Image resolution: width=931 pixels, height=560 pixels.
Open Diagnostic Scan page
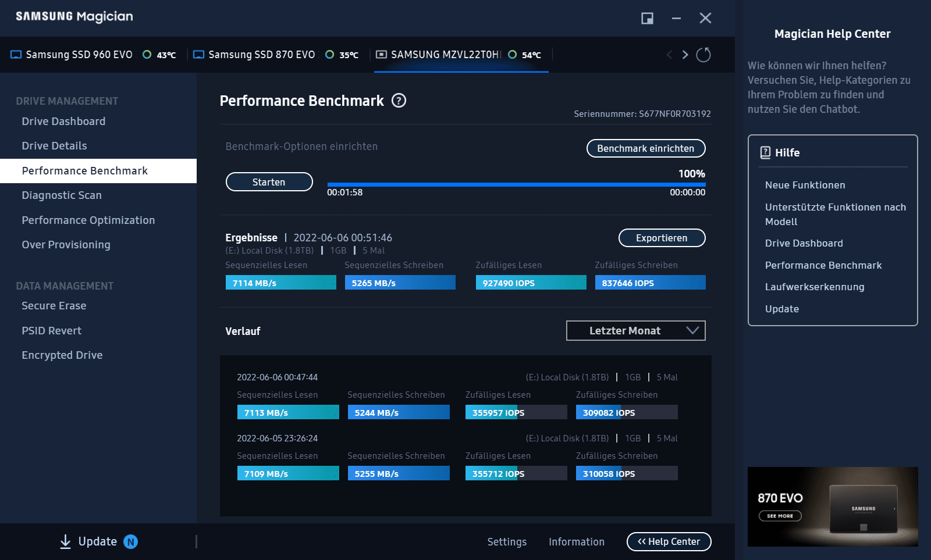click(62, 195)
